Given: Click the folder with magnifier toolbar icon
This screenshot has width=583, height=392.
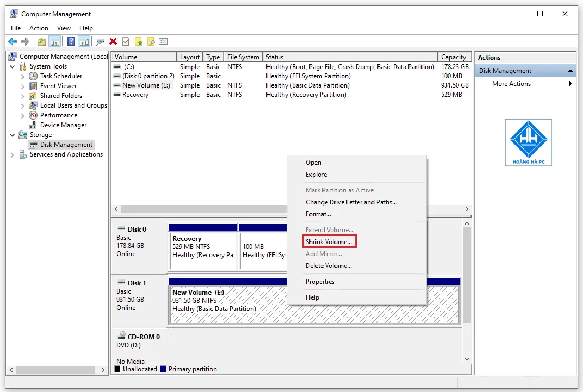Looking at the screenshot, I should [x=151, y=42].
